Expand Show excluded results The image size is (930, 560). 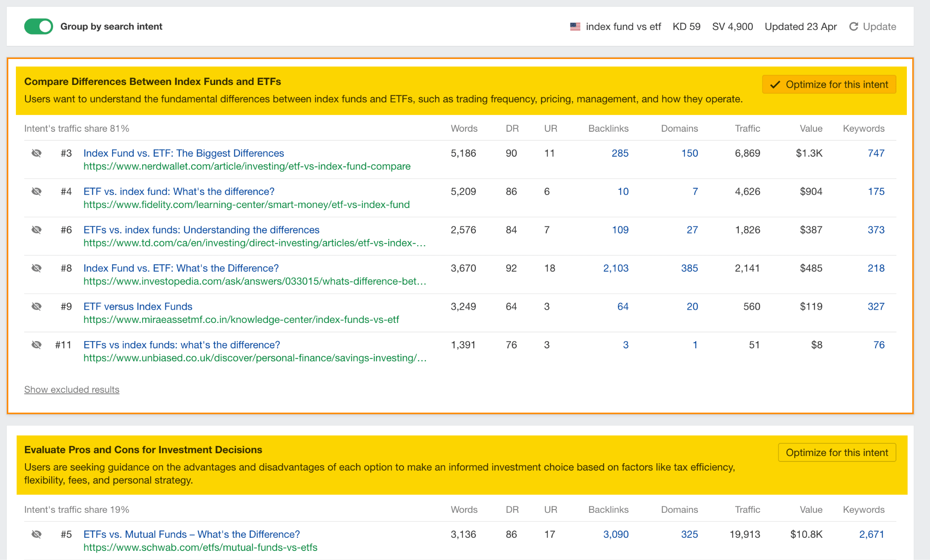[x=71, y=389]
